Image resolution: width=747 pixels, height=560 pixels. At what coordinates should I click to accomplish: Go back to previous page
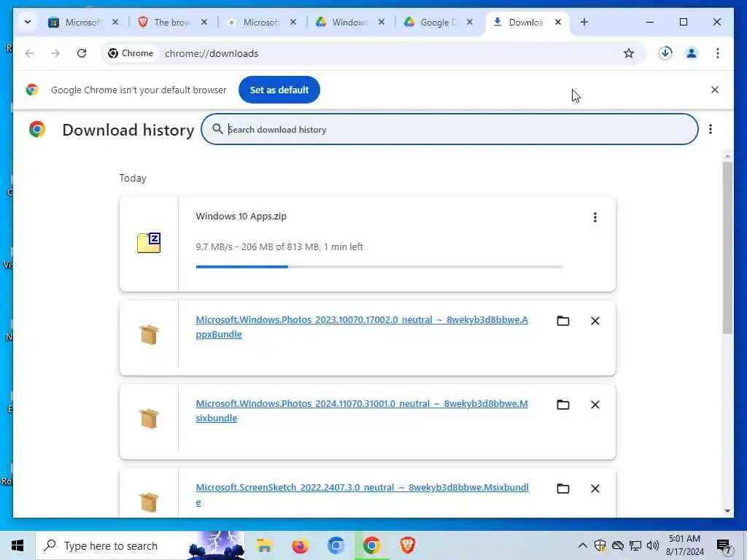(29, 53)
